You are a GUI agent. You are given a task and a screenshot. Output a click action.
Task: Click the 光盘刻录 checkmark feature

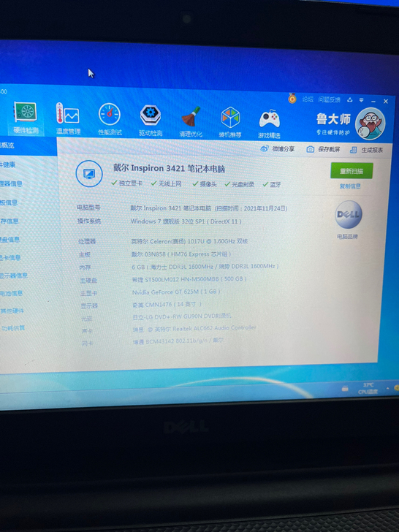coord(240,184)
